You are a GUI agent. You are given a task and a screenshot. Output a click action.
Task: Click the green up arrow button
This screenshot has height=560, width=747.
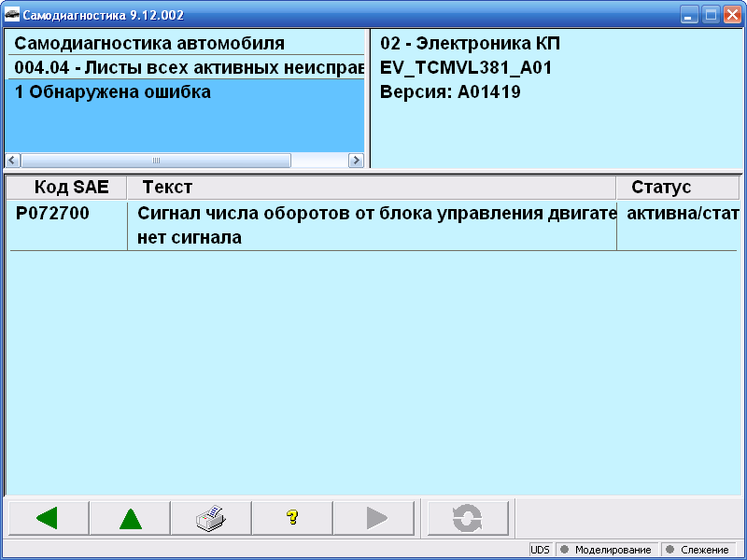(130, 518)
